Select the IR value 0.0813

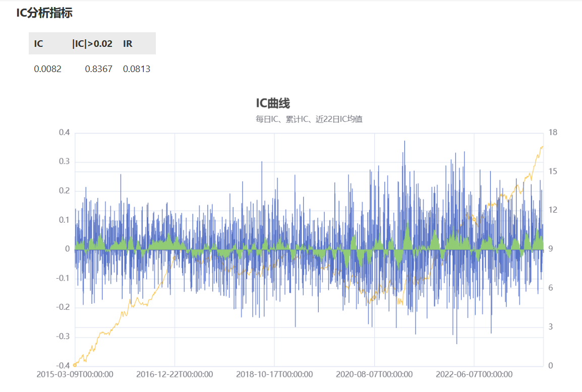pyautogui.click(x=137, y=69)
